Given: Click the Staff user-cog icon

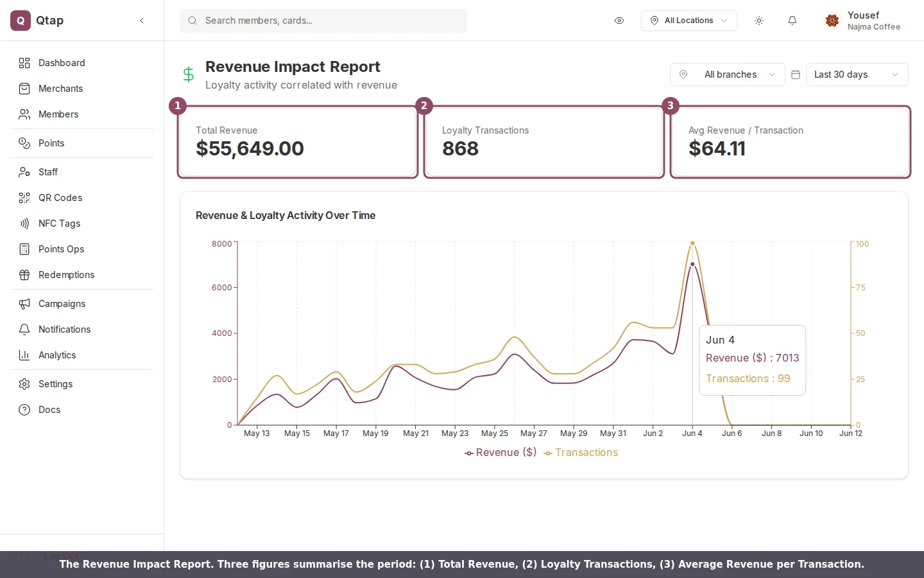Looking at the screenshot, I should pos(24,172).
